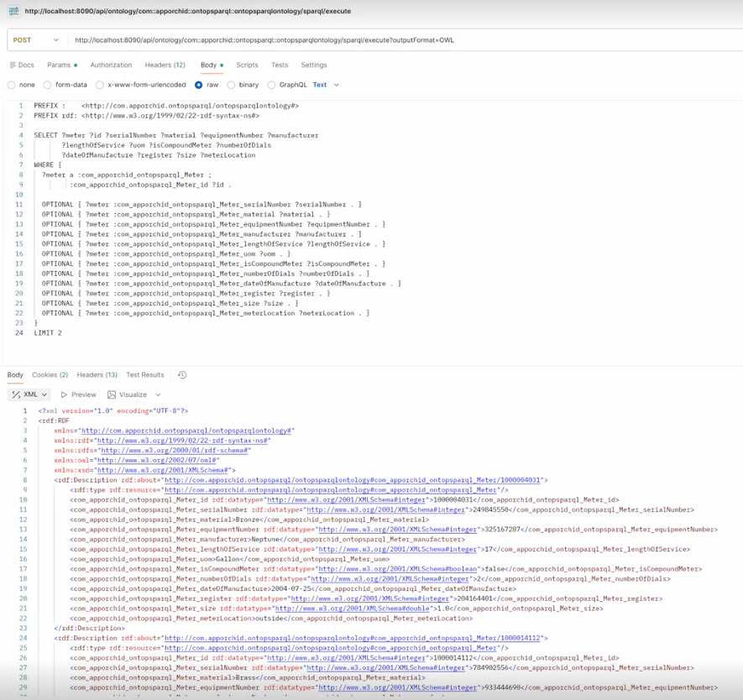Viewport: 743px width, 700px height.
Task: Click the Visualize chart icon in response
Action: [x=112, y=394]
